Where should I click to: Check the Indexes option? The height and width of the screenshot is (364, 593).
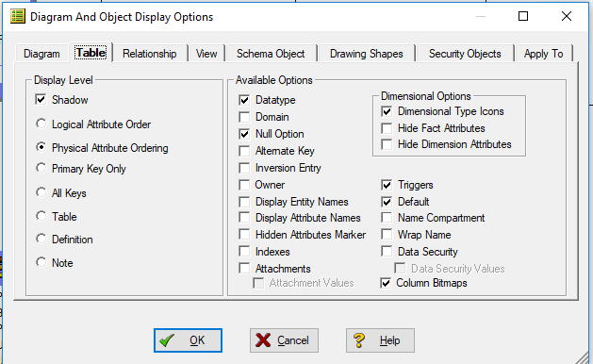(244, 251)
